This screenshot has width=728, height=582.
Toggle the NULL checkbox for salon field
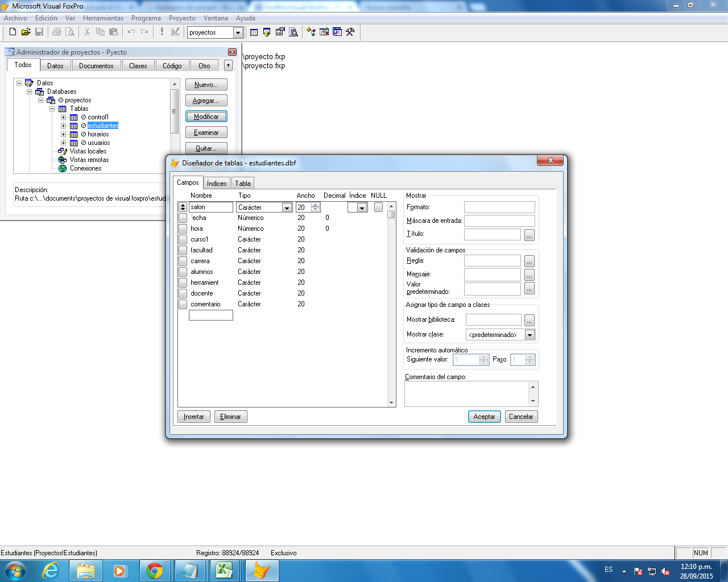pyautogui.click(x=378, y=207)
